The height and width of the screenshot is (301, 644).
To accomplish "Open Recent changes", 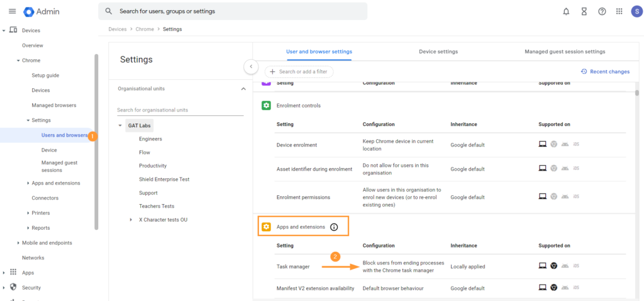I will [605, 72].
